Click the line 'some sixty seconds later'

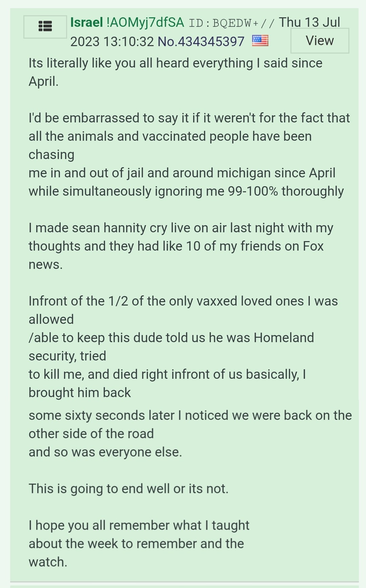tap(190, 415)
